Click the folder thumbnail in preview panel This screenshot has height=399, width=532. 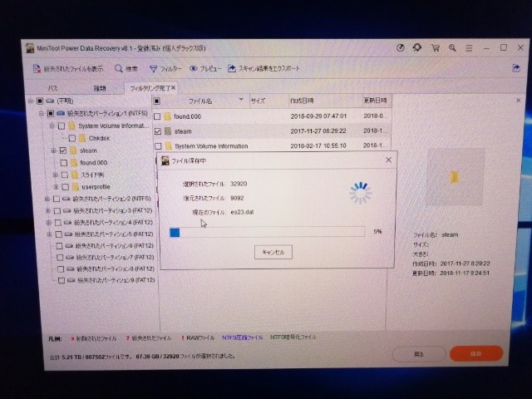(x=454, y=177)
